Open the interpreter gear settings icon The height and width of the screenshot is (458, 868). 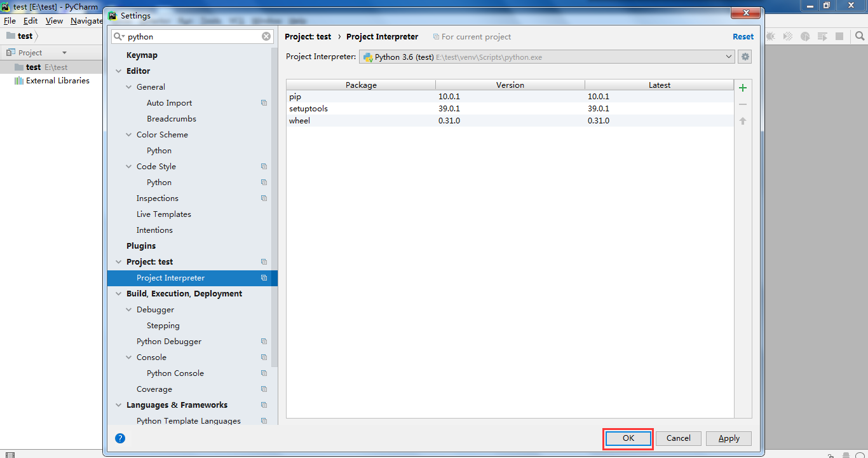pyautogui.click(x=745, y=57)
